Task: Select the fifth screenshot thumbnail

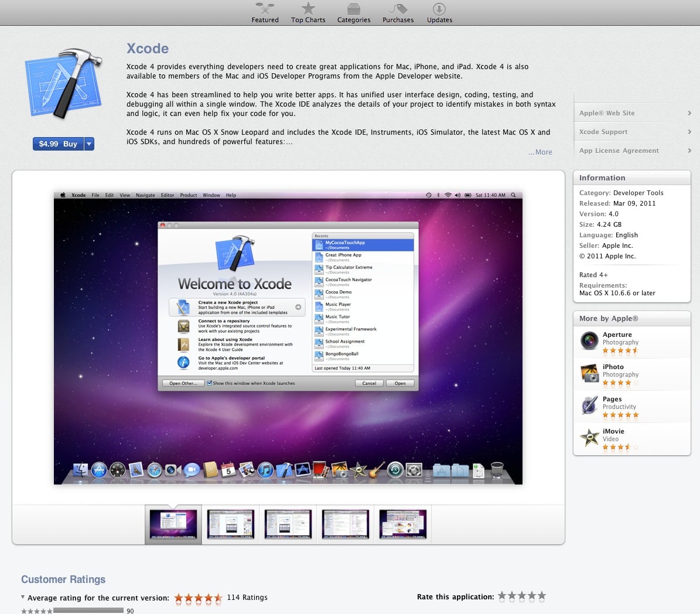Action: pyautogui.click(x=402, y=524)
